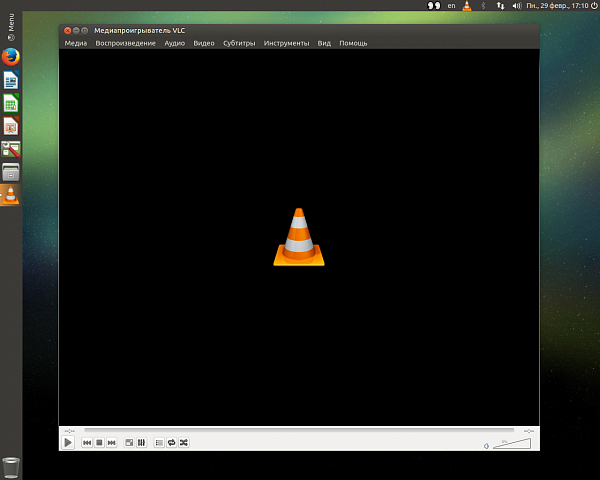Toggle fullscreen video mode button
Viewport: 600px width, 480px height.
[x=129, y=443]
